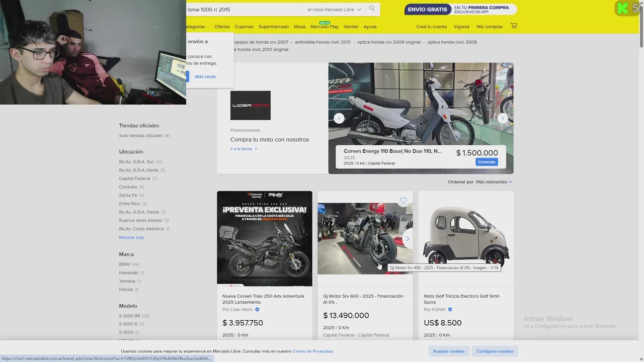This screenshot has height=362, width=644.
Task: Filter location Entre Ríos
Action: [x=133, y=204]
